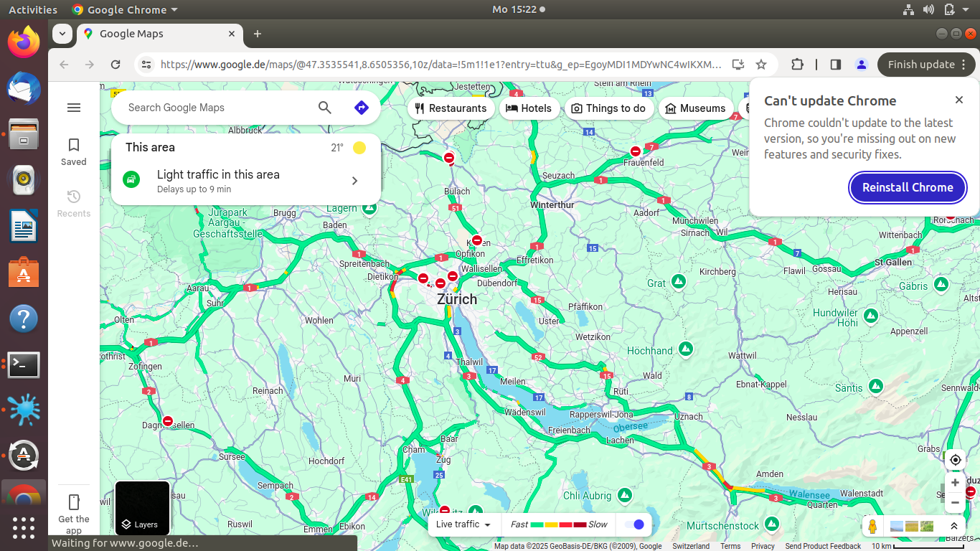Click the clock in the top bar
Screen dimensions: 980x551
coord(514,10)
